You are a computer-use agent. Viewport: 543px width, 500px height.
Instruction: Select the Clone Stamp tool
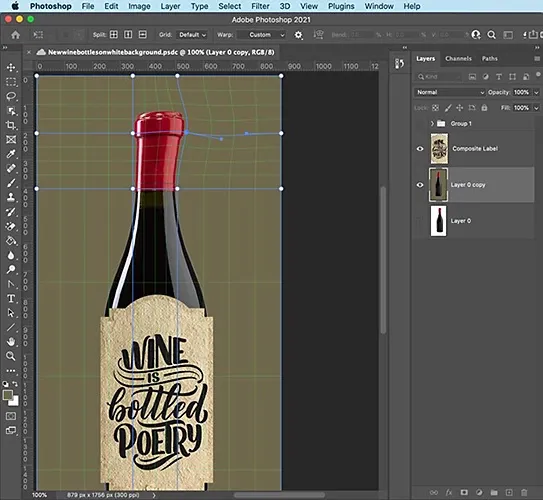tap(11, 197)
